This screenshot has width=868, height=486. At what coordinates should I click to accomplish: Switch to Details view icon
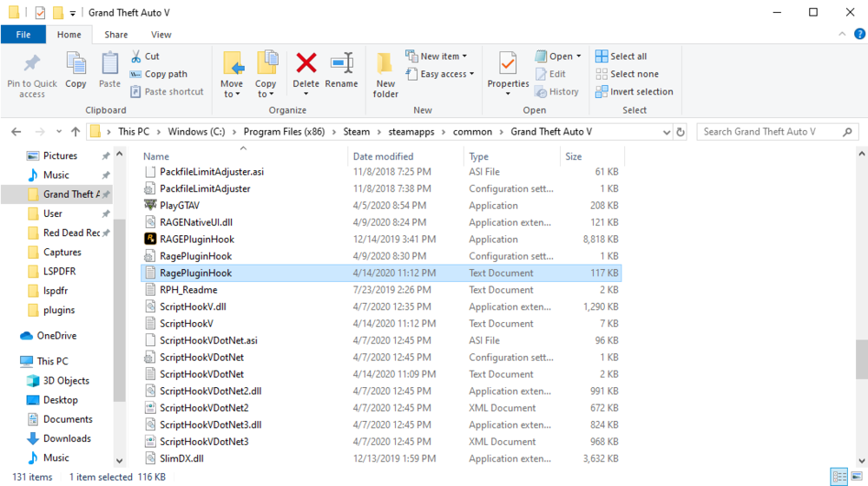(x=839, y=476)
